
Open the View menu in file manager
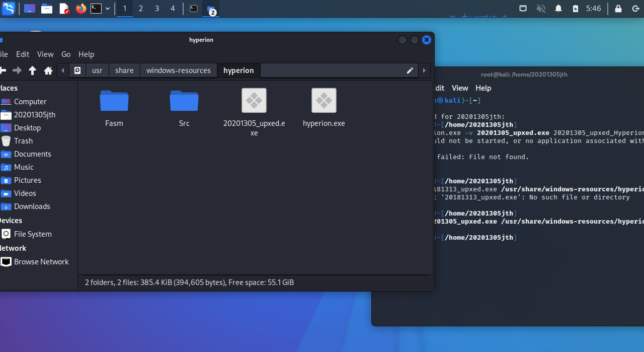point(45,54)
